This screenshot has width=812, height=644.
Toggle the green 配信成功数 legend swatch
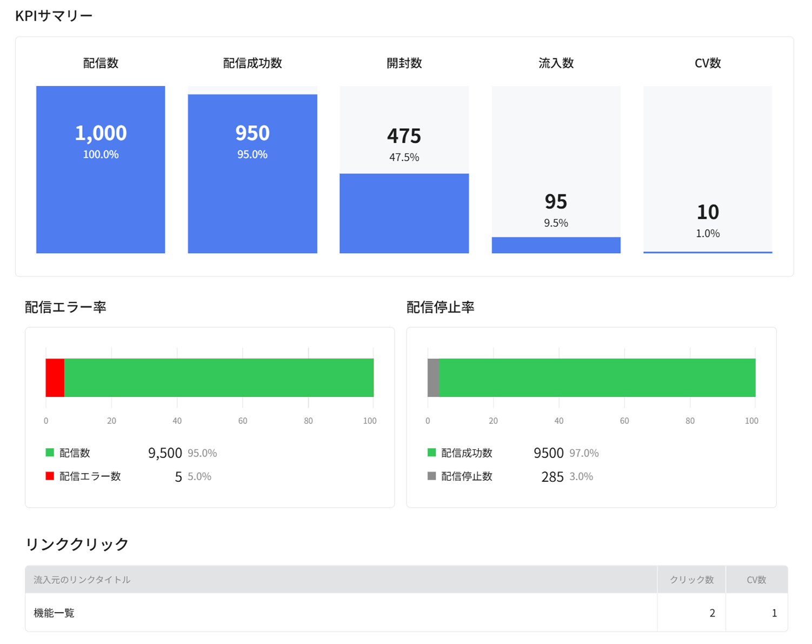431,453
